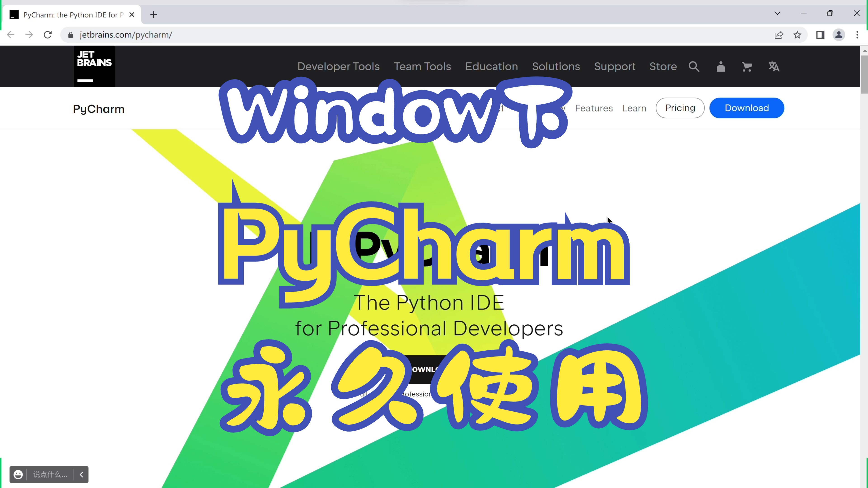Open Education menu
This screenshot has height=488, width=868.
point(492,66)
